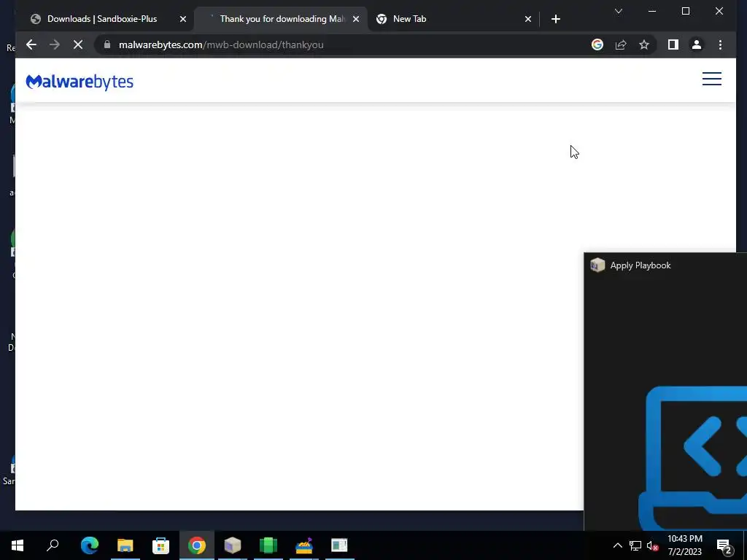The width and height of the screenshot is (747, 560).
Task: Close the New Tab tab
Action: pyautogui.click(x=528, y=19)
